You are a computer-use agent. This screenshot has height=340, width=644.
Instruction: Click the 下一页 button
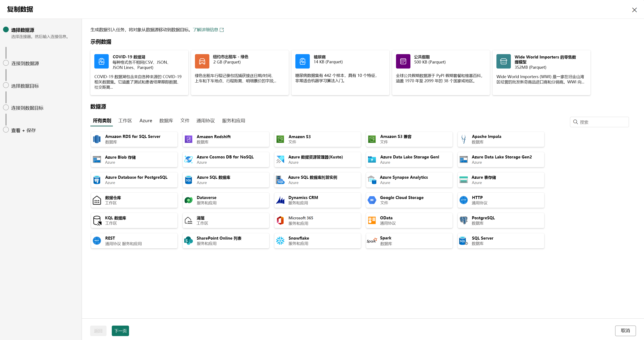[x=120, y=331]
